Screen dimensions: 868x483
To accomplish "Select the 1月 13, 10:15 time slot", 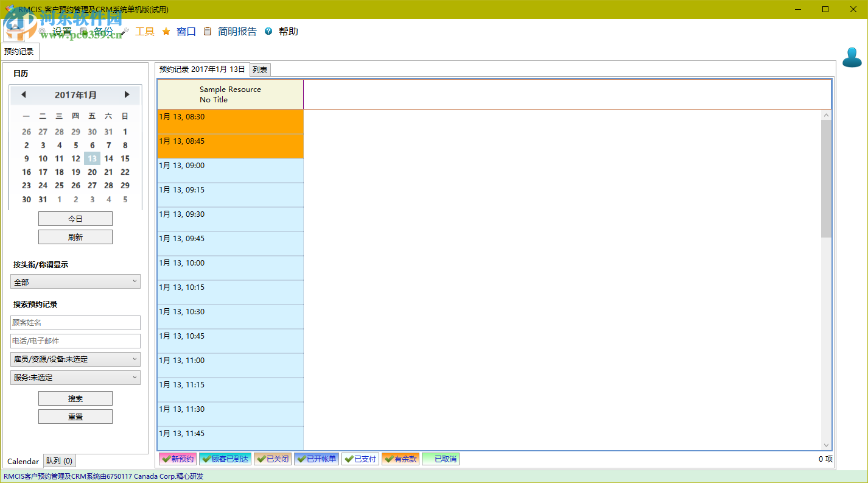I will pos(230,292).
